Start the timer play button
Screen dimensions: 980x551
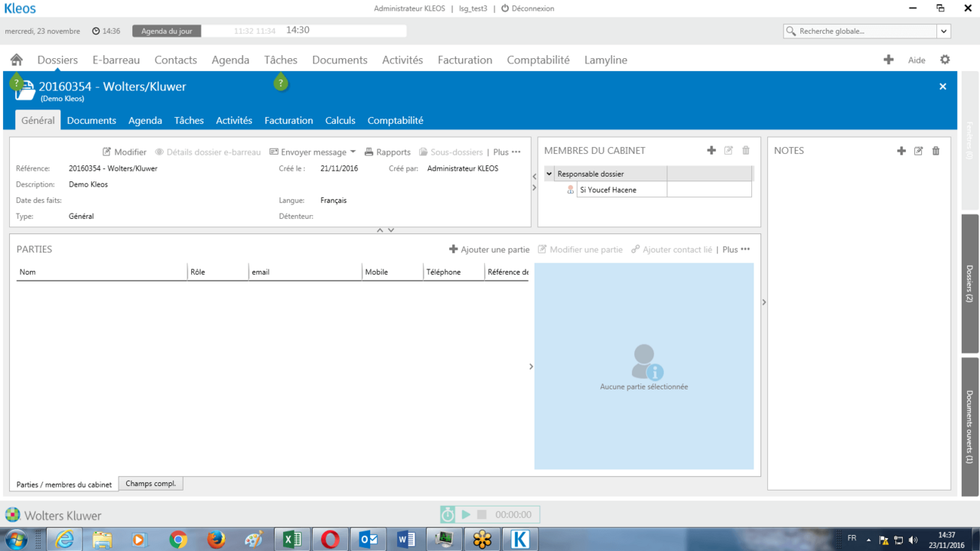point(466,515)
